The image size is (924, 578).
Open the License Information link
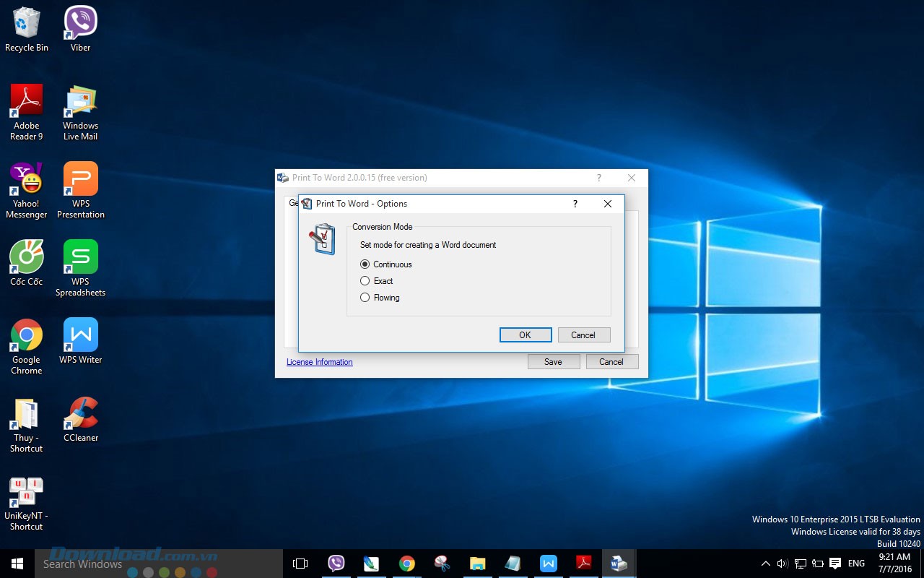click(x=319, y=362)
